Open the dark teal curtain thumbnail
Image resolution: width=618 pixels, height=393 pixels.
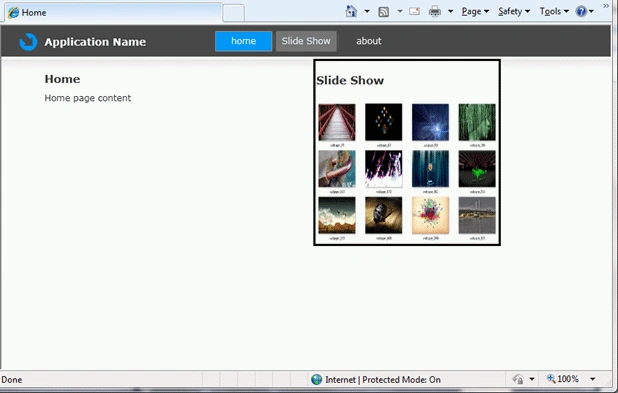(430, 169)
